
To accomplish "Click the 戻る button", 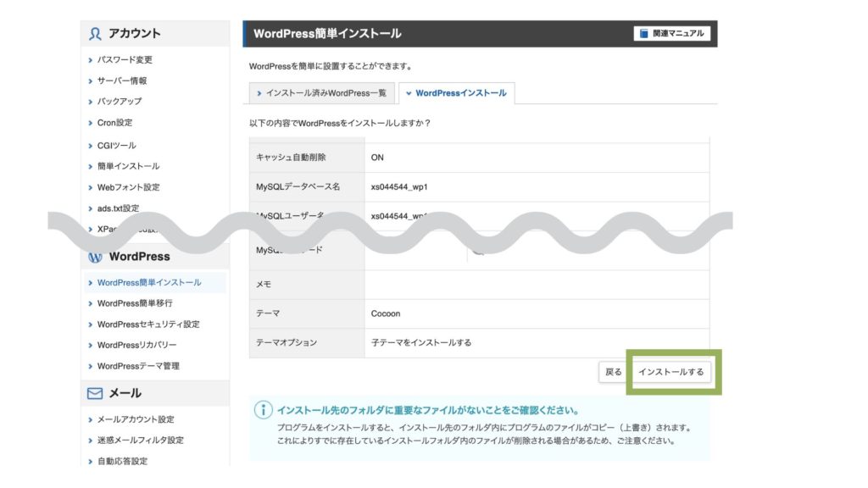I will point(613,372).
